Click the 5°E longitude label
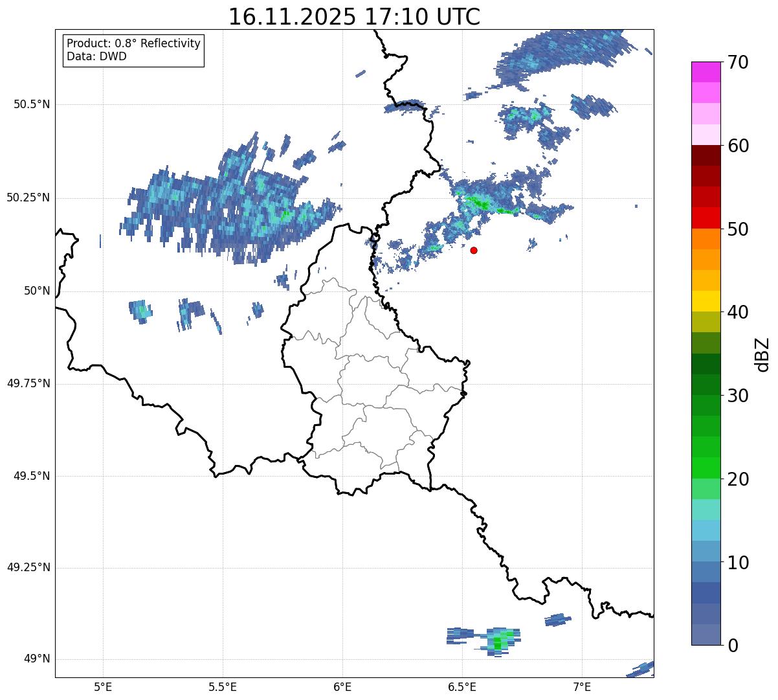This screenshot has width=778, height=700. click(x=103, y=686)
